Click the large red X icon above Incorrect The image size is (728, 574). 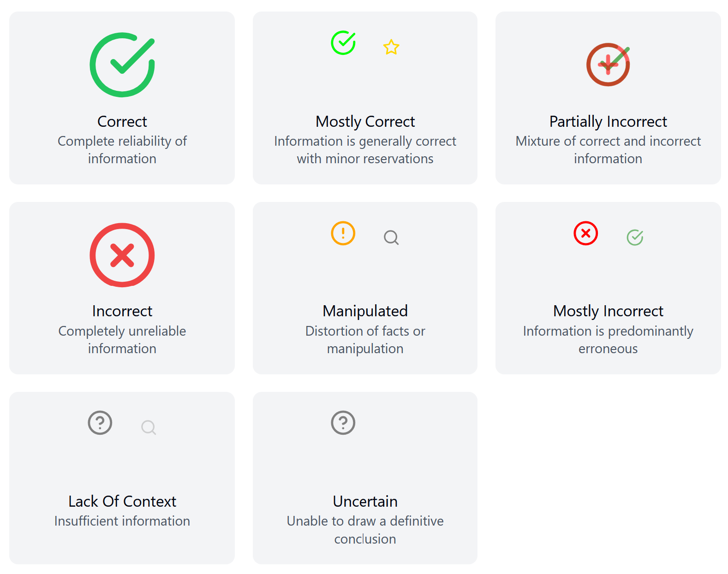(x=122, y=255)
